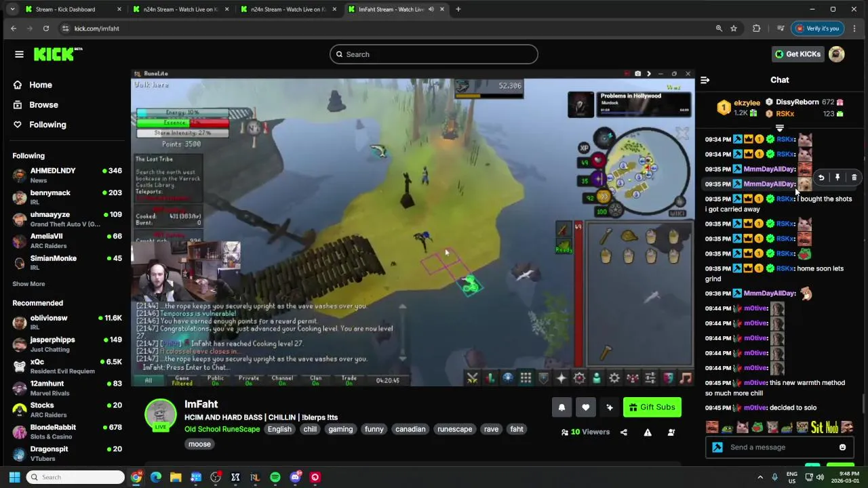Open File Explorer from the taskbar
The image size is (868, 488).
click(x=176, y=477)
